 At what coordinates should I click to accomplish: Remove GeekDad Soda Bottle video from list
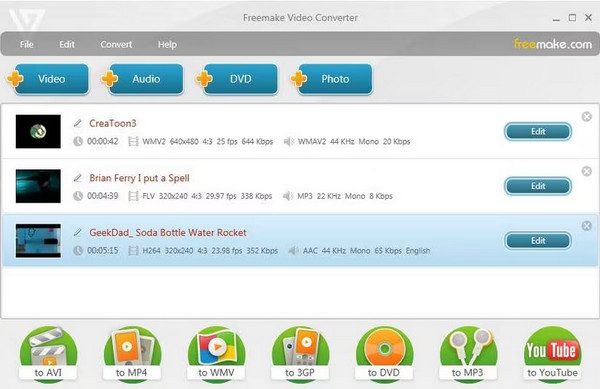click(587, 226)
